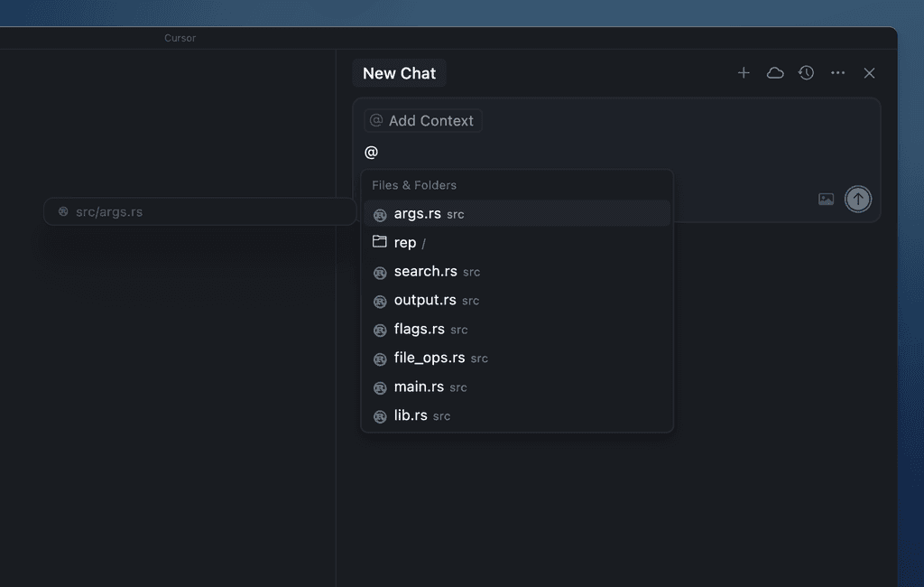Open chat history via the clock icon
This screenshot has height=587, width=924.
click(806, 72)
